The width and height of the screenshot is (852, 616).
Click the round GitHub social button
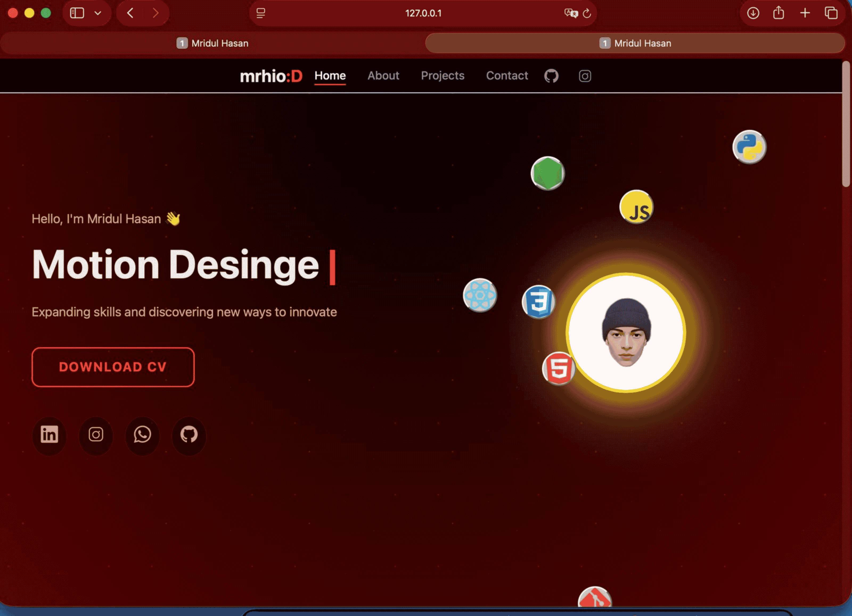coord(189,435)
